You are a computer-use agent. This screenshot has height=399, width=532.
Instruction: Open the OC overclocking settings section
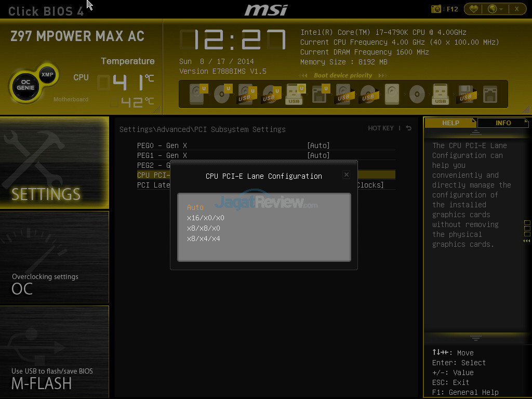54,257
